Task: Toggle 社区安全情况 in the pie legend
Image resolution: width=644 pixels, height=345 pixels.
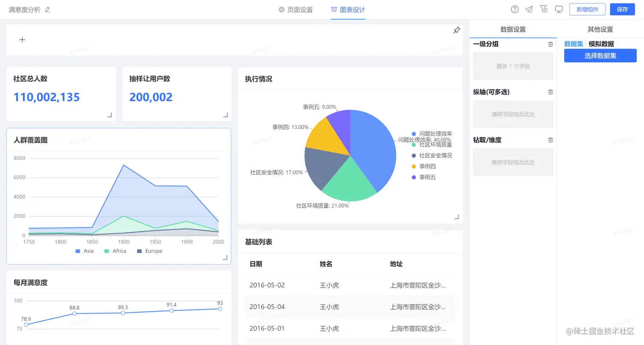Action: tap(432, 155)
